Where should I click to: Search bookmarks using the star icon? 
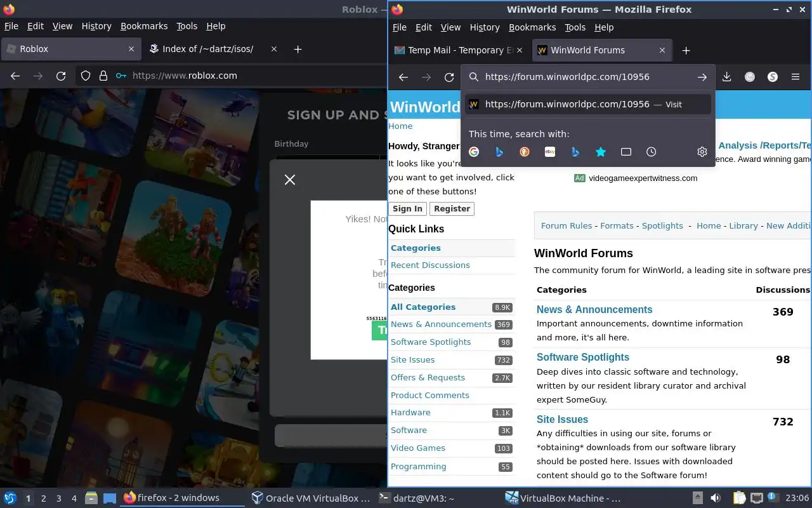coord(601,152)
